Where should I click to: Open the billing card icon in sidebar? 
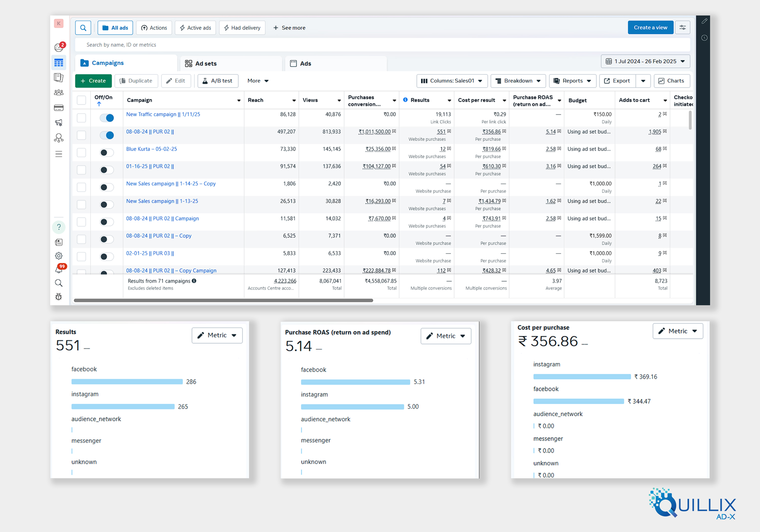tap(59, 108)
